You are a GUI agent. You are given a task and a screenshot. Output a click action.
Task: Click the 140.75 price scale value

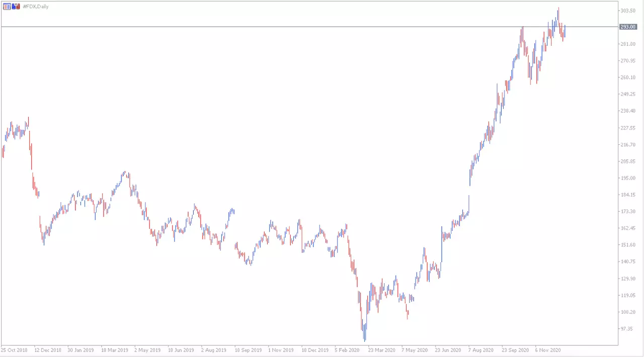(x=627, y=262)
